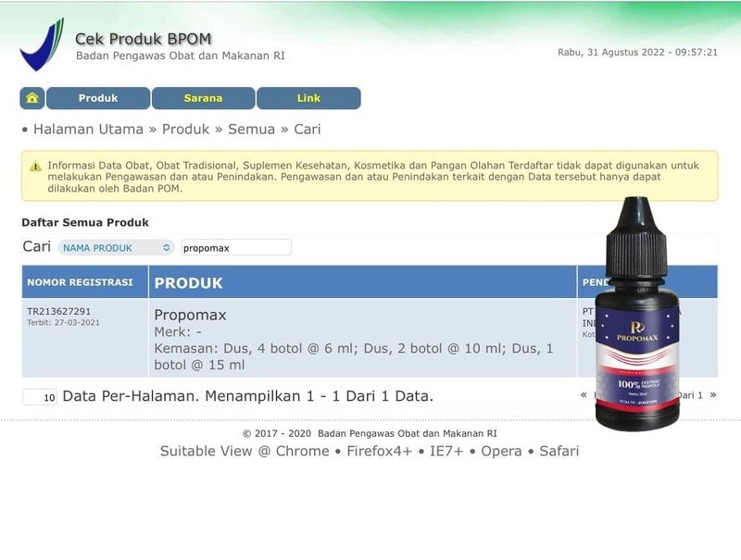Image resolution: width=741 pixels, height=560 pixels.
Task: Click registration number TR213627291
Action: pos(58,311)
